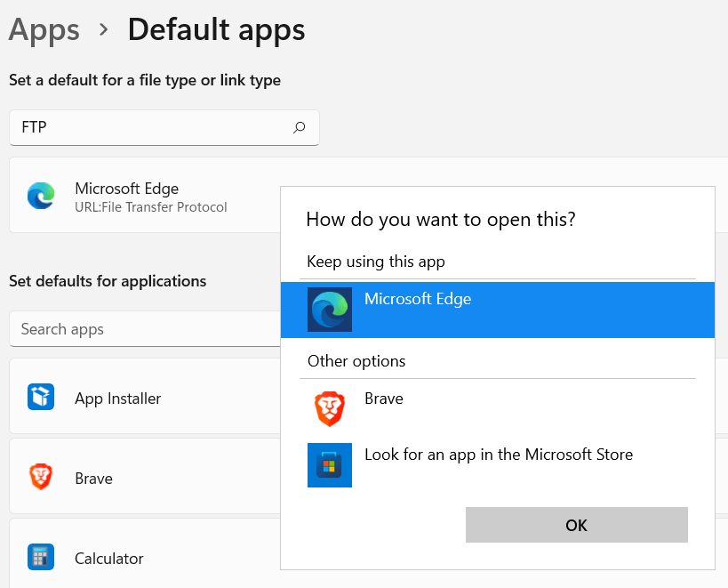Click the Calculator app icon
This screenshot has height=588, width=728.
41,556
